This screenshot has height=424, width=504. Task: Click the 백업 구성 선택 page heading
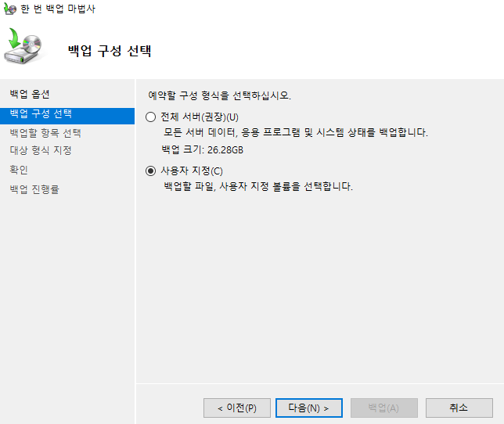coord(110,51)
